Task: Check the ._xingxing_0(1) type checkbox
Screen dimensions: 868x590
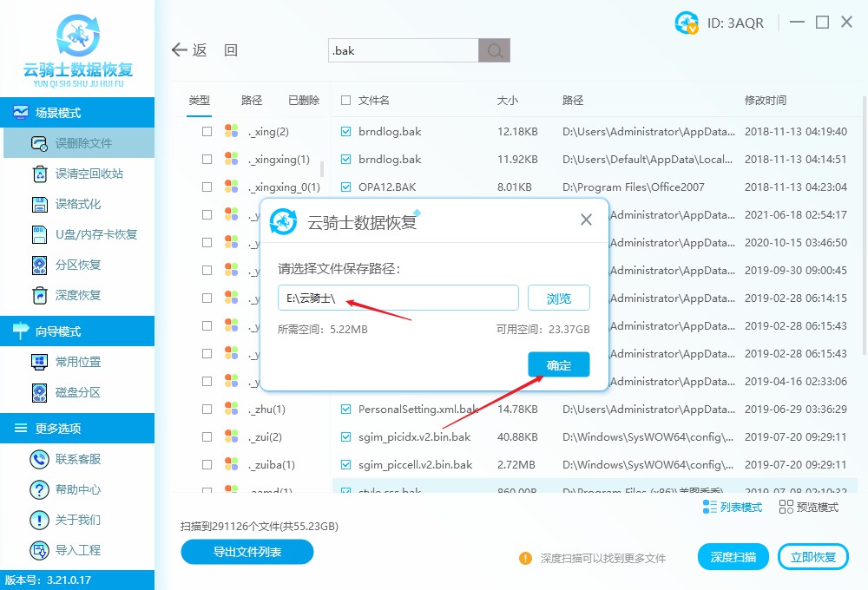Action: (207, 187)
